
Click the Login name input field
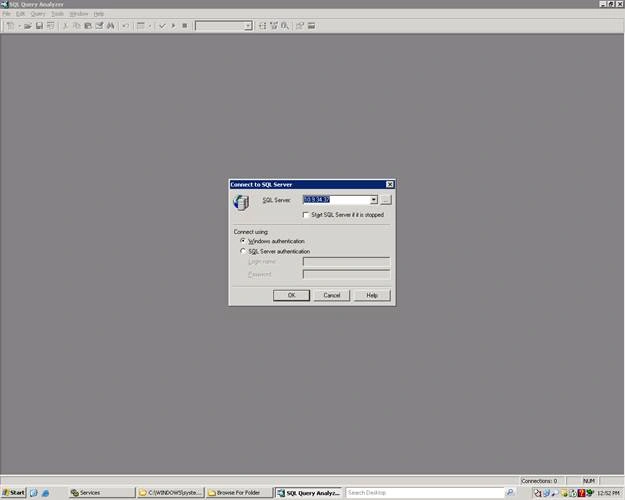346,262
